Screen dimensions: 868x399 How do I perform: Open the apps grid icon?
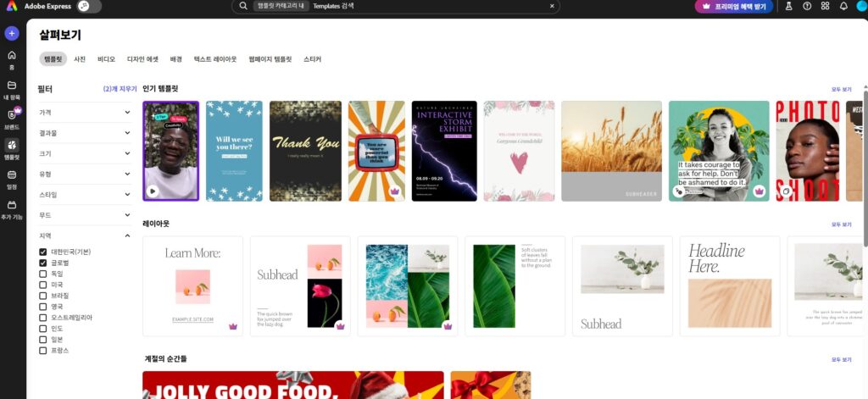(x=824, y=6)
